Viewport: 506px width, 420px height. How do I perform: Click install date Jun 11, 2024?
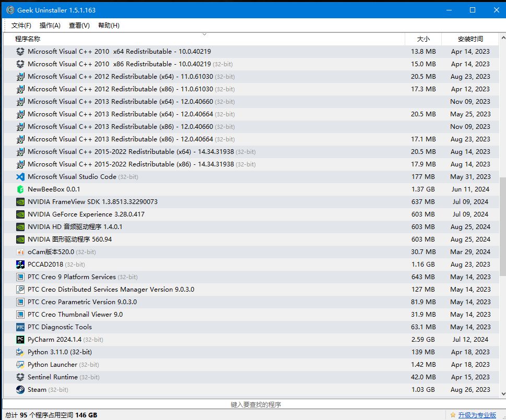click(x=470, y=189)
